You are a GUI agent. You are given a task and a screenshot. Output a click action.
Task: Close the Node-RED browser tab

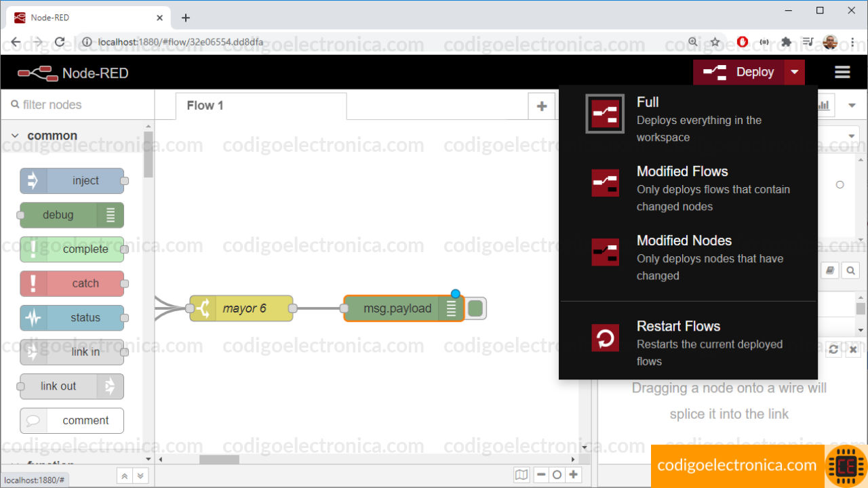[x=159, y=18]
